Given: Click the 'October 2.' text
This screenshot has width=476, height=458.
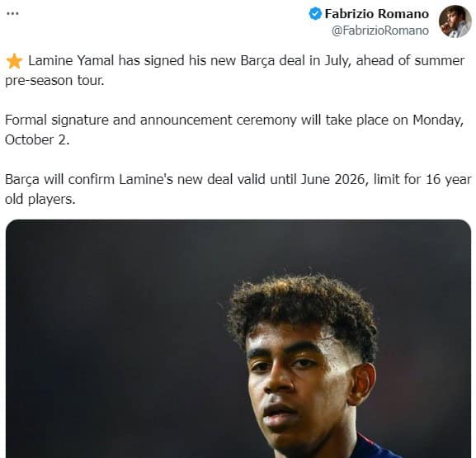Looking at the screenshot, I should pos(37,140).
